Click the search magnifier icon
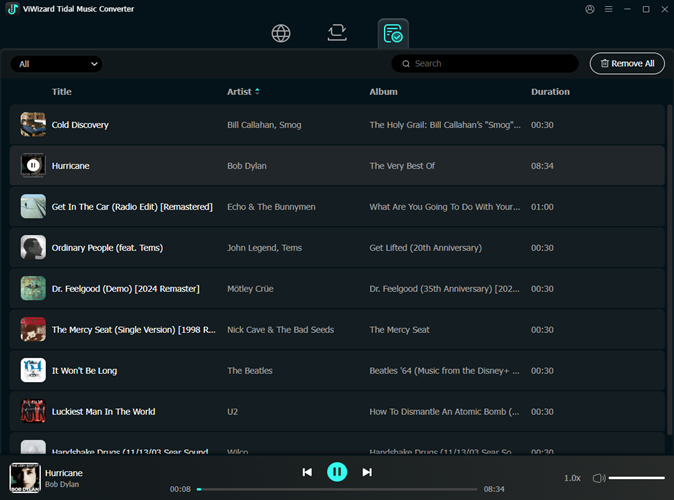674x500 pixels. [406, 64]
